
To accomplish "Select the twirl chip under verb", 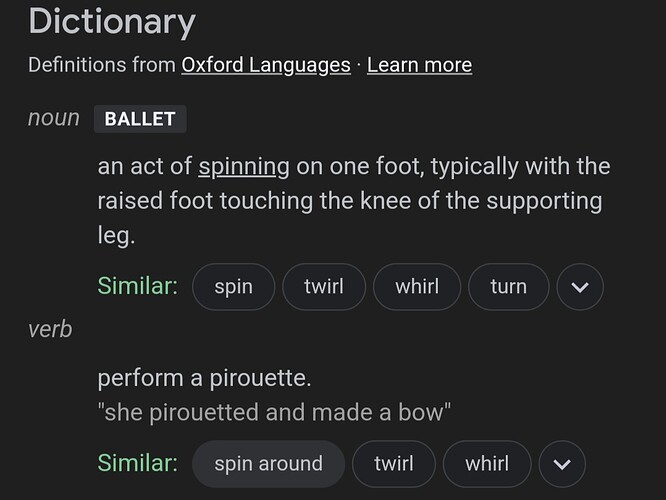I will click(x=394, y=464).
